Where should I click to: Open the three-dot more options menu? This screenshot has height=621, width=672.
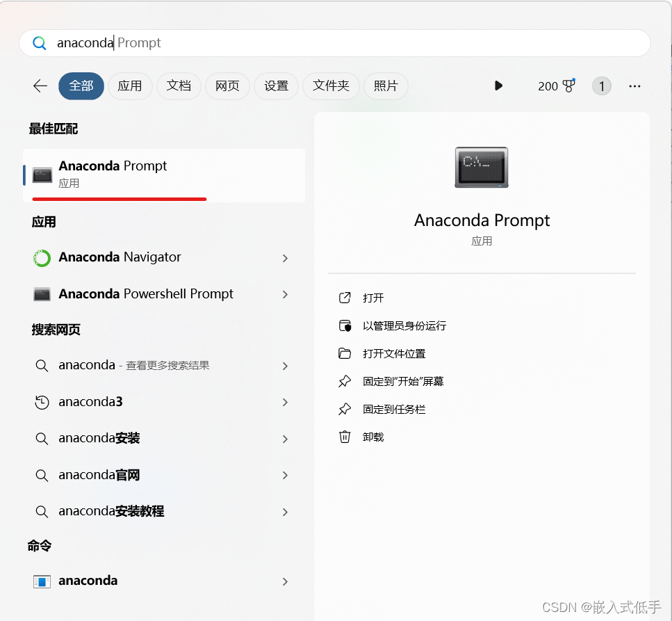click(634, 86)
